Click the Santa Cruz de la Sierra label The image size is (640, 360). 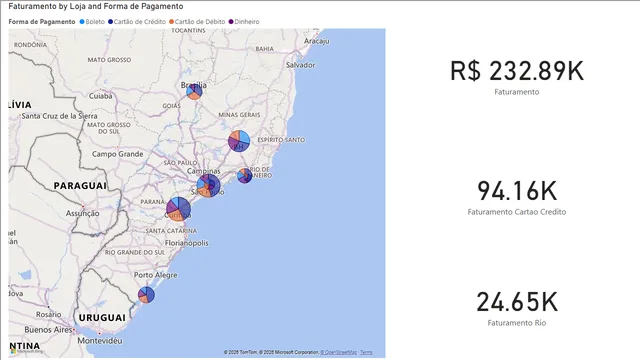click(59, 116)
